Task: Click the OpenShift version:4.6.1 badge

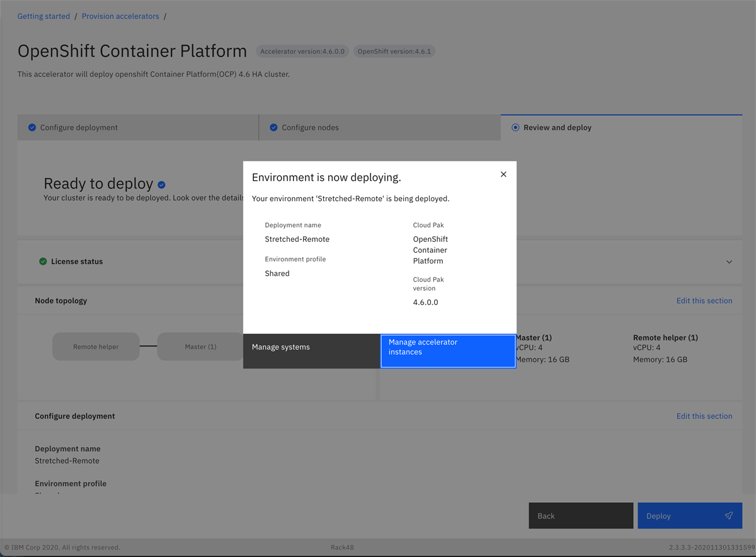Action: click(x=394, y=51)
